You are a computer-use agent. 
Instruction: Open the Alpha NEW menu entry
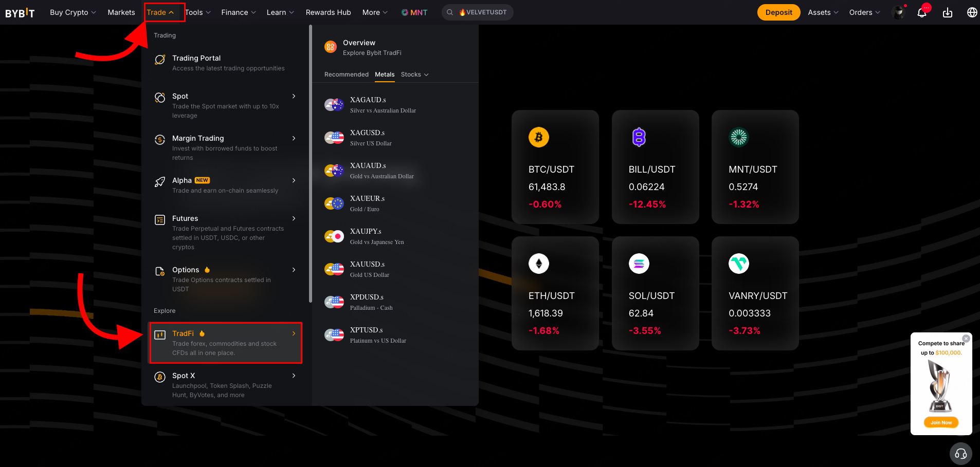[x=225, y=185]
